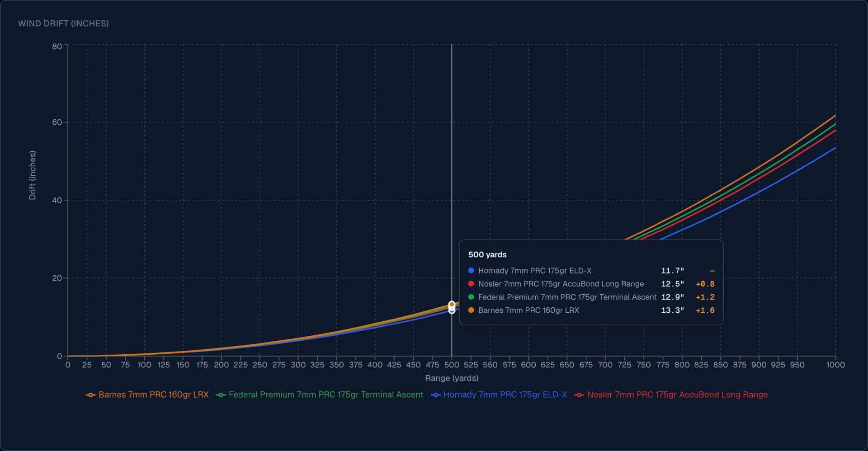868x451 pixels.
Task: Toggle Barnes 7mm PRC 160gr LRX legend entry
Action: [147, 395]
